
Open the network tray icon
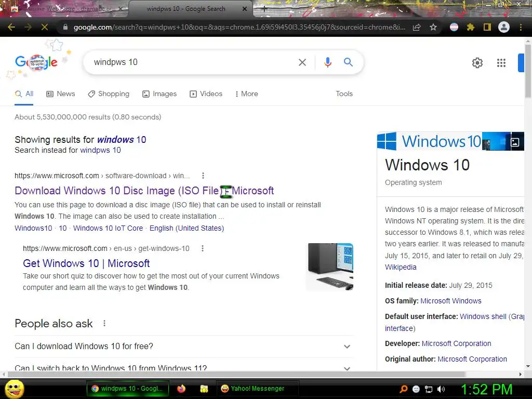(x=429, y=389)
